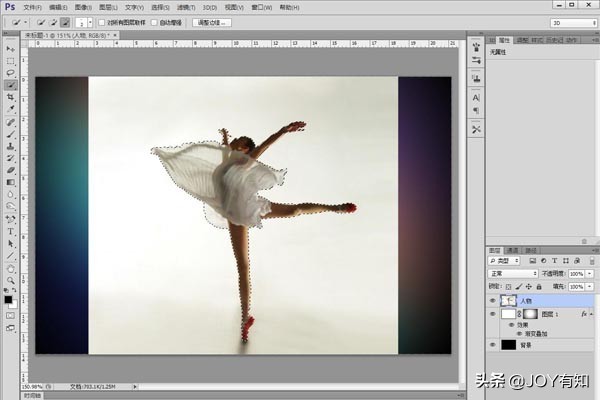This screenshot has width=600, height=400.
Task: Click the foreground color swatch
Action: (7, 297)
